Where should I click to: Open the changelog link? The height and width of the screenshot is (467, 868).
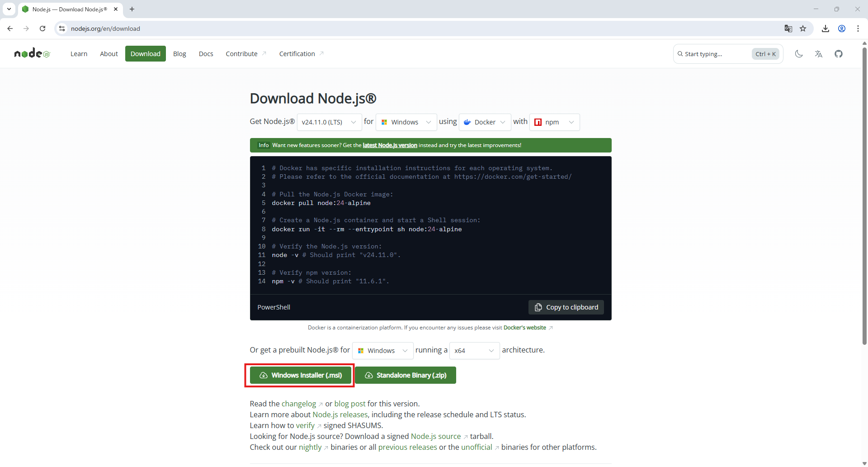tap(300, 403)
